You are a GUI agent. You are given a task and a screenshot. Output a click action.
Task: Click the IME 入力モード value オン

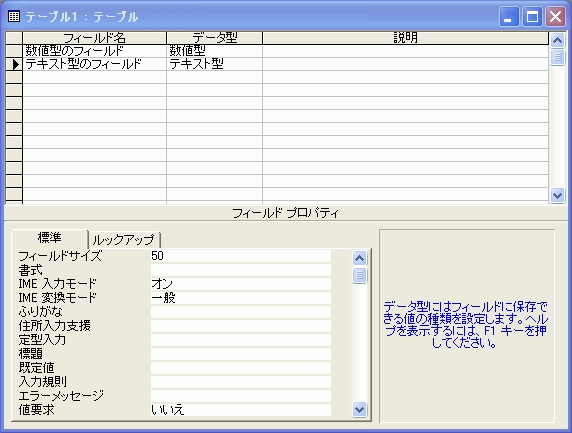[x=241, y=284]
